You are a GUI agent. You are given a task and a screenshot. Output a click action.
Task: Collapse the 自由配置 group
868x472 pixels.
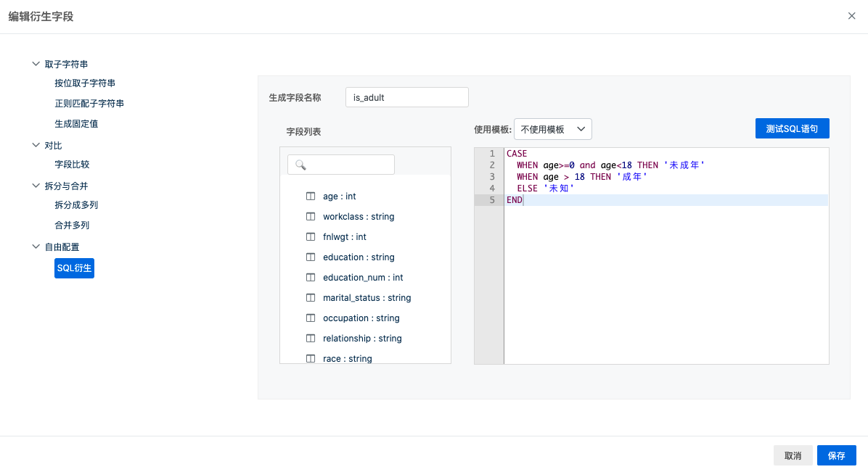click(36, 247)
